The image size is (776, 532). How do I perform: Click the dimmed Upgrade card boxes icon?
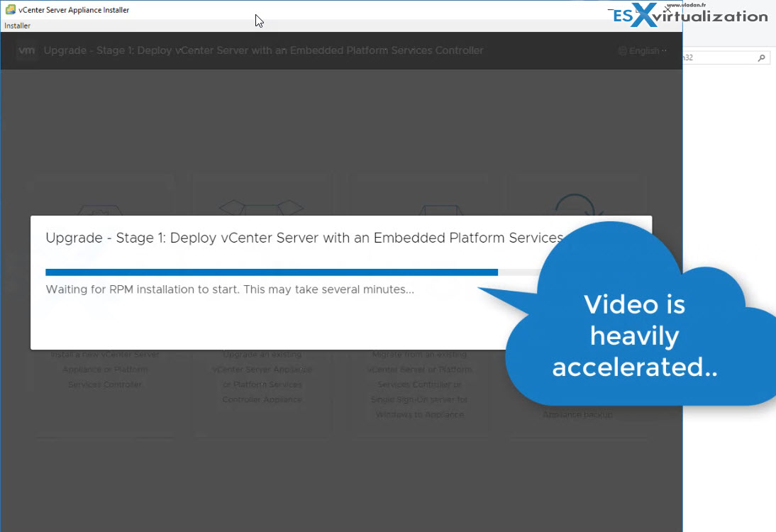pos(261,208)
